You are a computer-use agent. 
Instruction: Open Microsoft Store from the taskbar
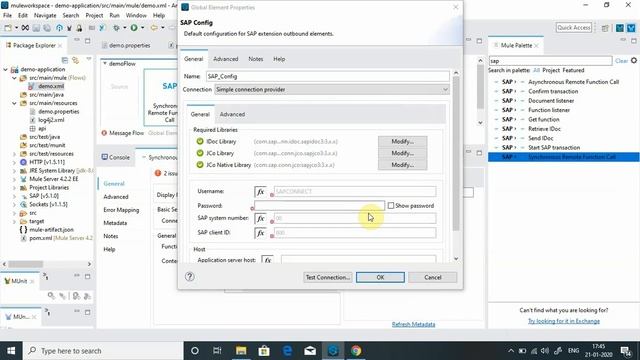(x=264, y=351)
